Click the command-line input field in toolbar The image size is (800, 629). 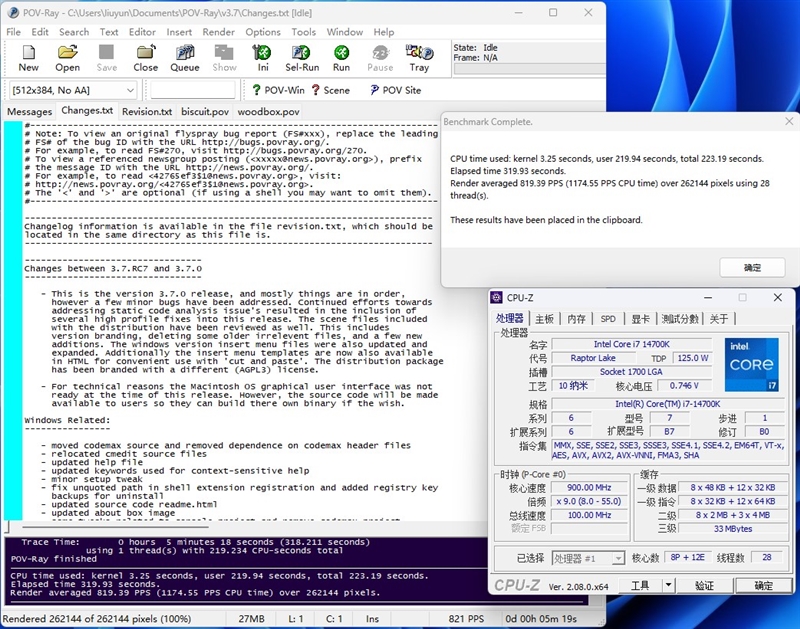click(193, 90)
